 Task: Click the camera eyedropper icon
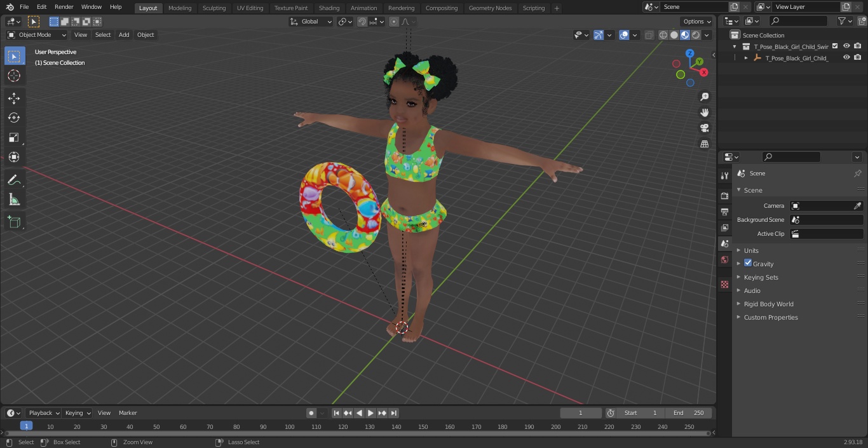click(857, 206)
